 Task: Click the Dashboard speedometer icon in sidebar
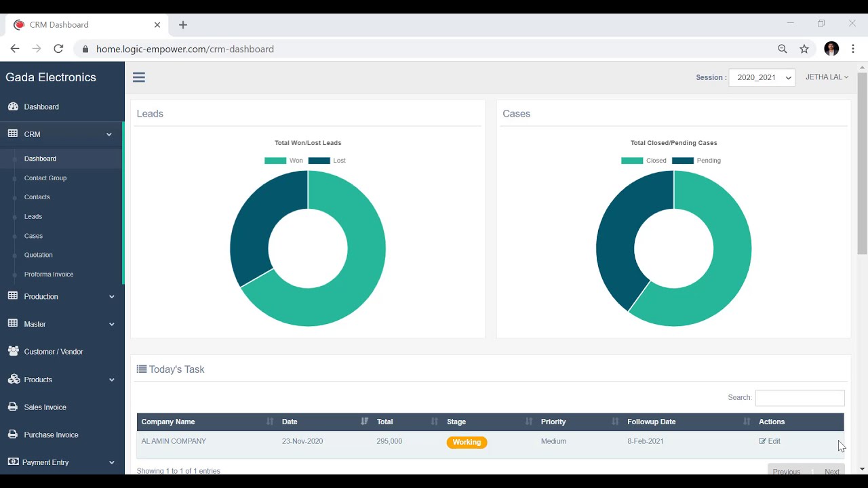point(13,106)
